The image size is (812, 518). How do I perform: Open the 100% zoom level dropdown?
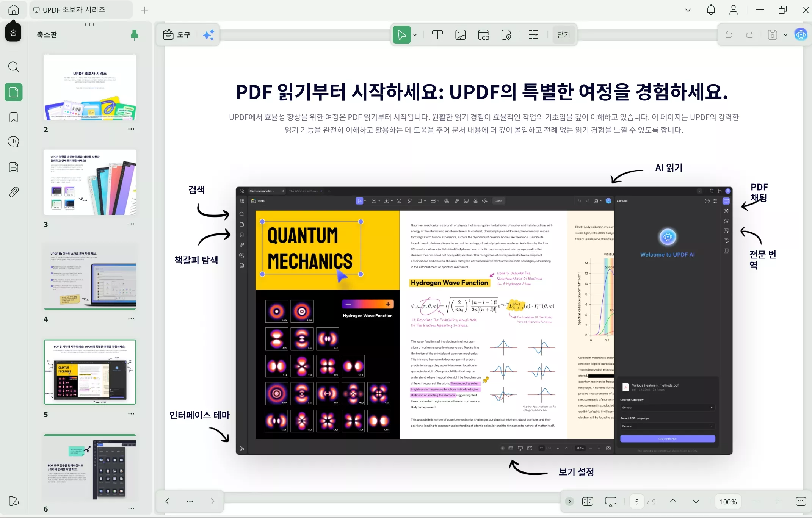(x=728, y=502)
